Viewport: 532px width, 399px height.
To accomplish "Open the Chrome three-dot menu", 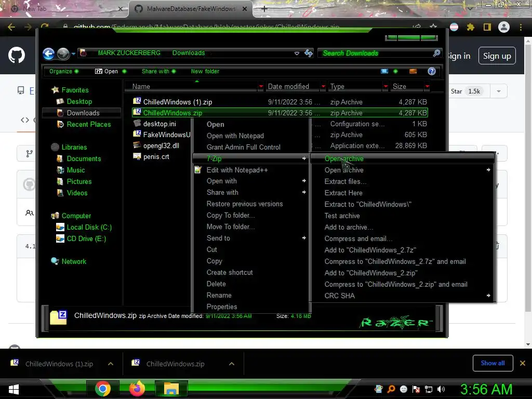I will [x=521, y=27].
